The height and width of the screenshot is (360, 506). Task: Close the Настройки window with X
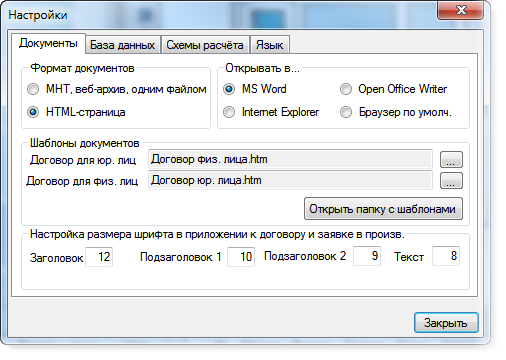(460, 10)
